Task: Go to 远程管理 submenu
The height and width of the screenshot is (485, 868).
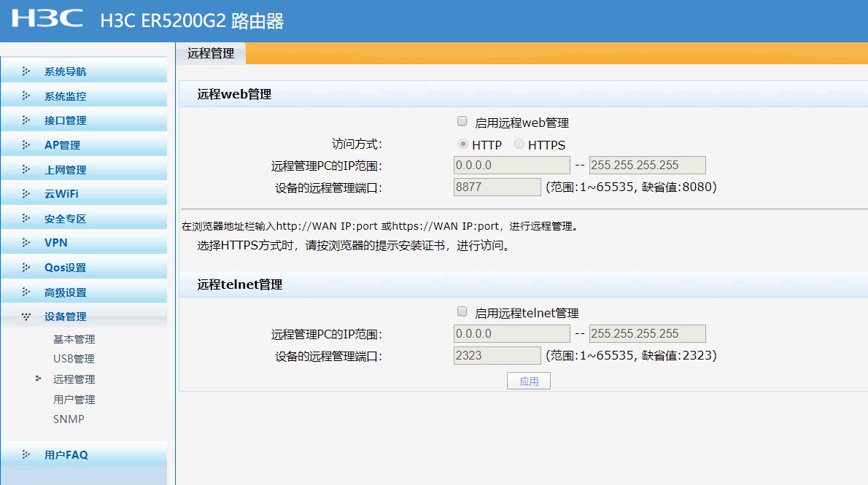Action: pos(74,379)
